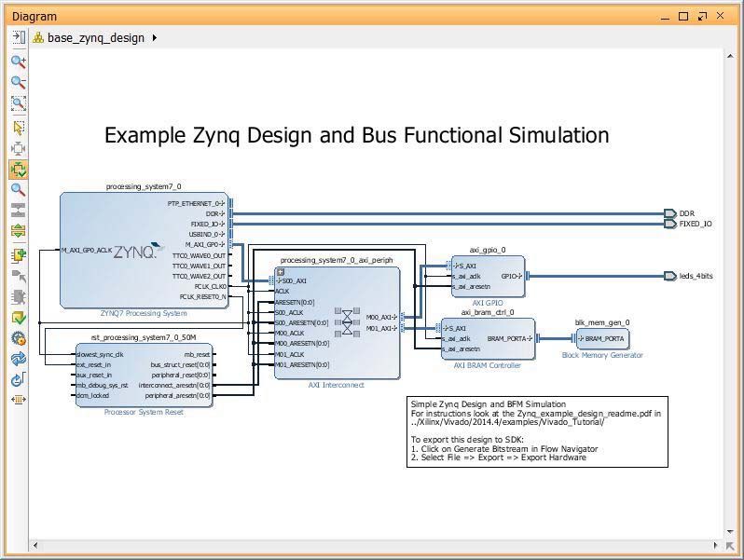Click the greyed Customize Block icon

point(18,297)
